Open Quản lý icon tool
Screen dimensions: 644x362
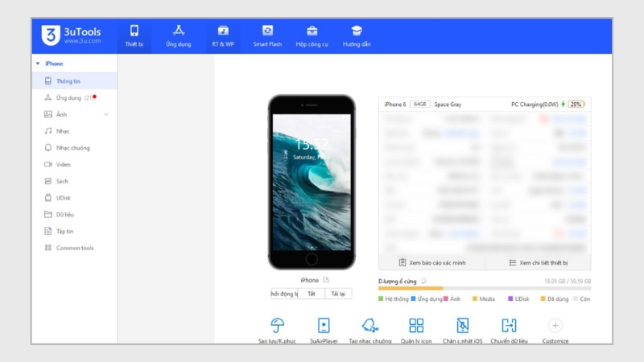click(x=416, y=326)
